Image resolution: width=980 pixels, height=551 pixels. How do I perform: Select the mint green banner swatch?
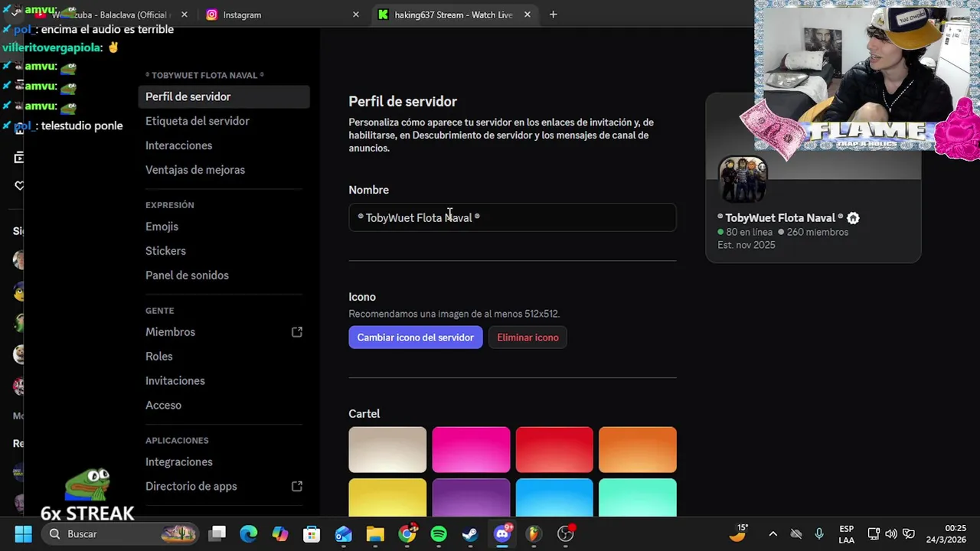tap(638, 497)
